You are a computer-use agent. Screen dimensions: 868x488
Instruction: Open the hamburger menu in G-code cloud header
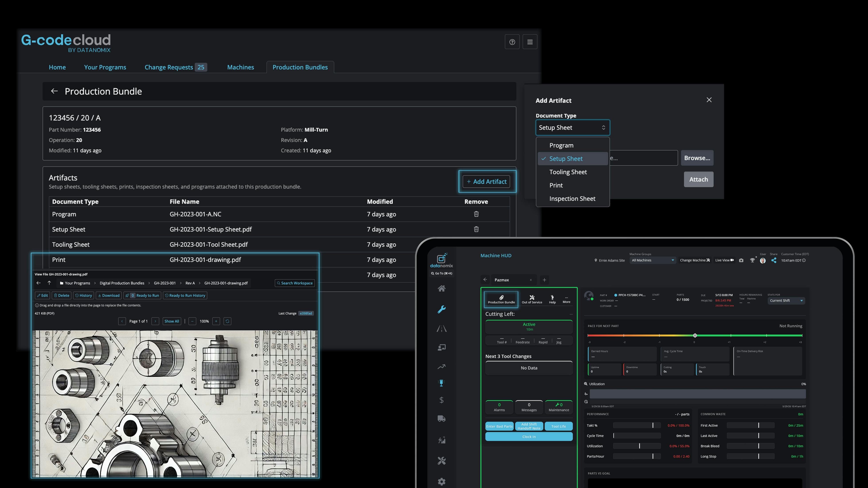click(530, 42)
